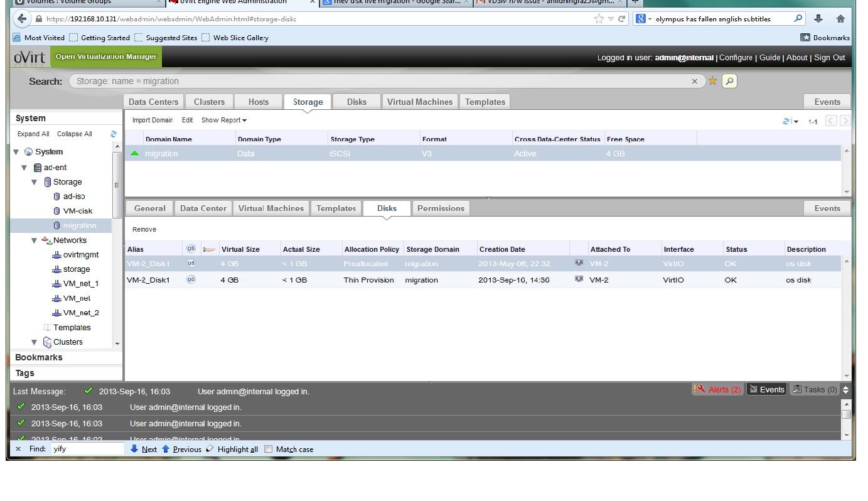
Task: Collapse the Networks tree node
Action: [35, 240]
